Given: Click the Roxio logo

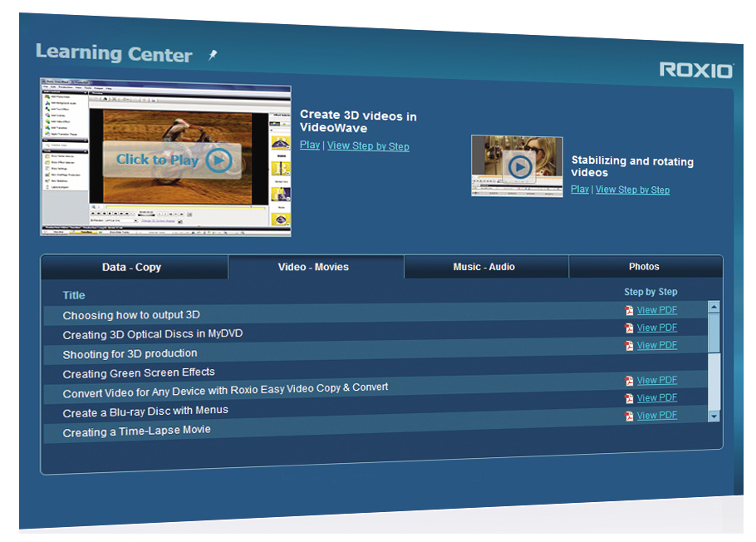Looking at the screenshot, I should click(696, 70).
